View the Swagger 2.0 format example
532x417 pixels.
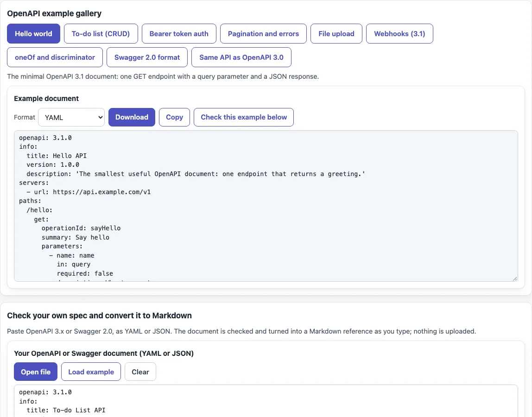[147, 57]
